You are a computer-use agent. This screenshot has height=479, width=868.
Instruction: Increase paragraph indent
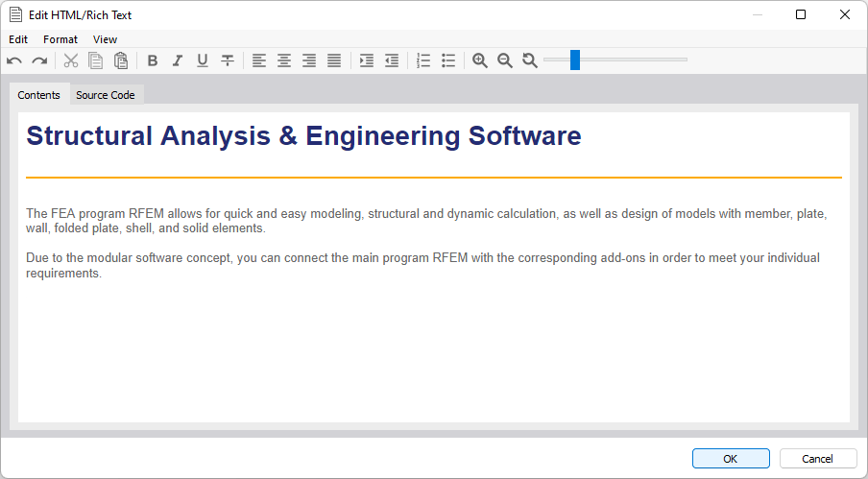367,60
